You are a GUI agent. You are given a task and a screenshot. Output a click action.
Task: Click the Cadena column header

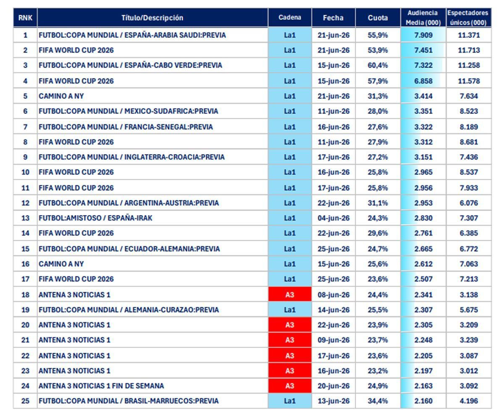[x=290, y=18]
